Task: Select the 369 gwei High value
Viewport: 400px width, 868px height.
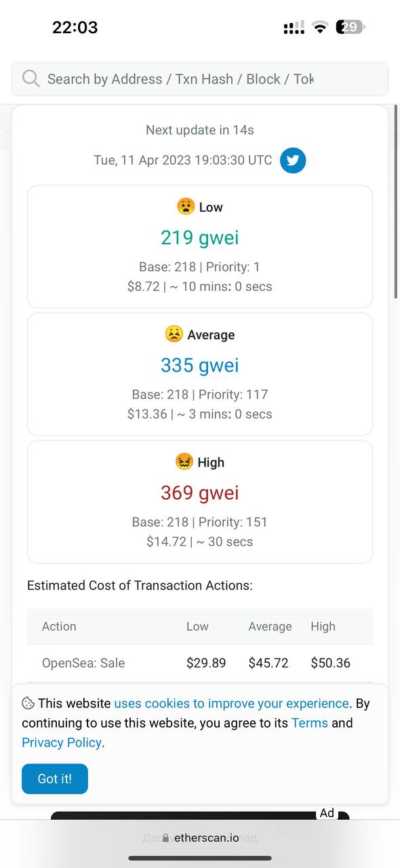Action: (200, 493)
